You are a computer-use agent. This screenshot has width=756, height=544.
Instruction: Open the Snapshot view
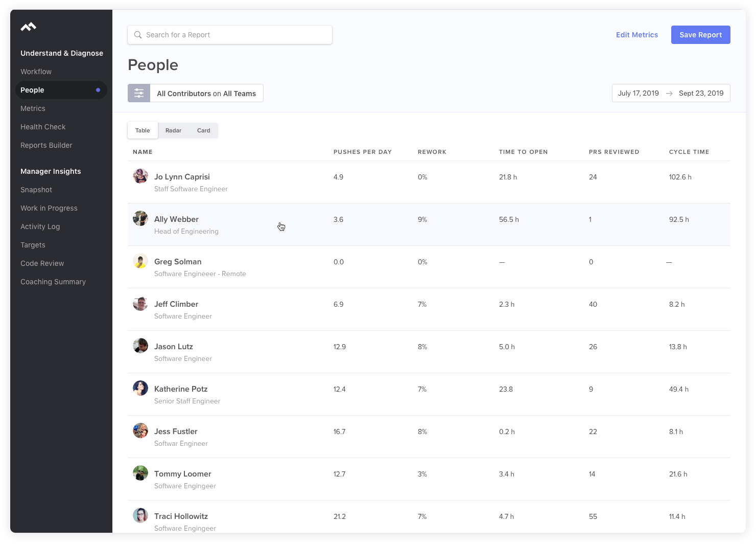tap(36, 190)
